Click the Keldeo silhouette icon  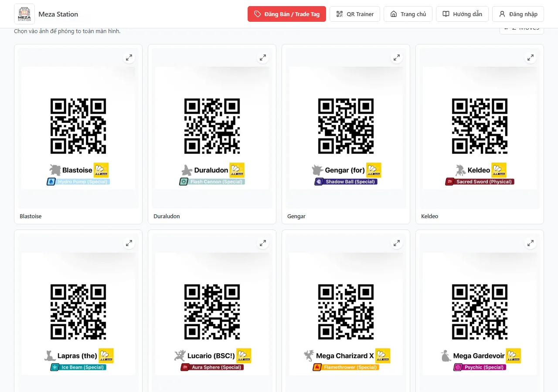[460, 170]
